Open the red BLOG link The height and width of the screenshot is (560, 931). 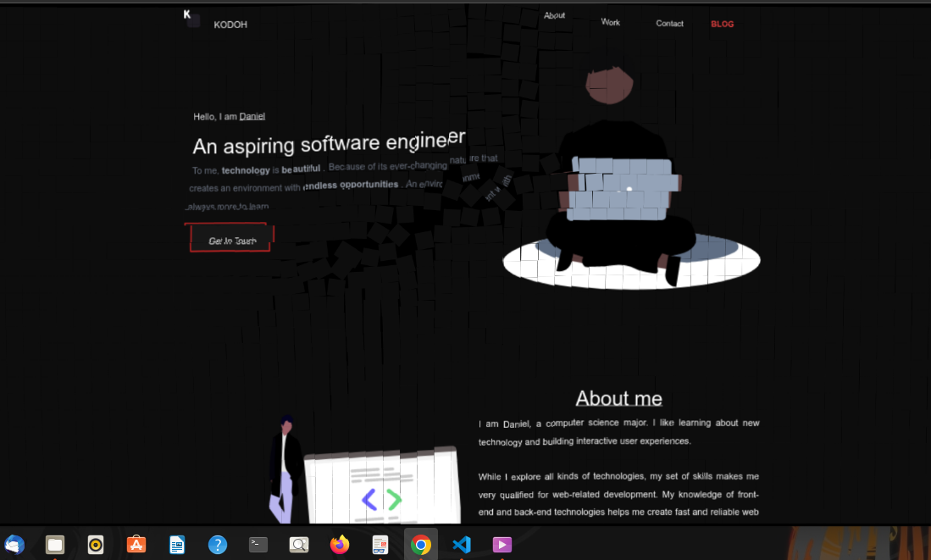722,24
